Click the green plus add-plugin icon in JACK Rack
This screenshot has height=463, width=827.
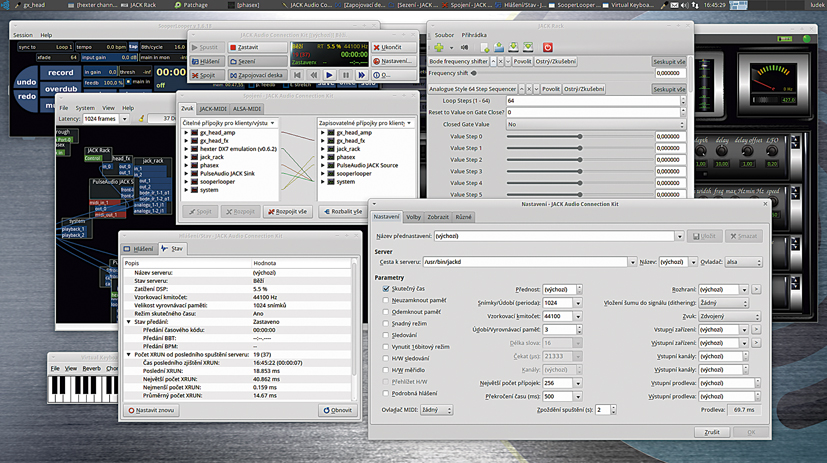[439, 47]
